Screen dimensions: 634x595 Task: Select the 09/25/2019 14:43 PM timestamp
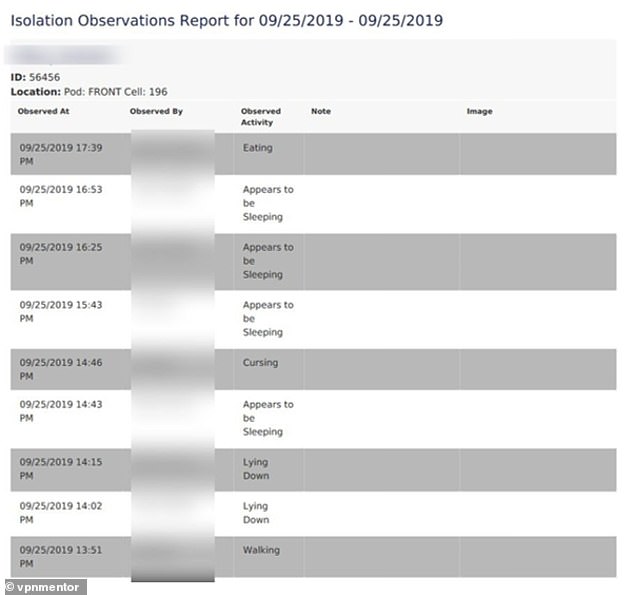point(61,411)
